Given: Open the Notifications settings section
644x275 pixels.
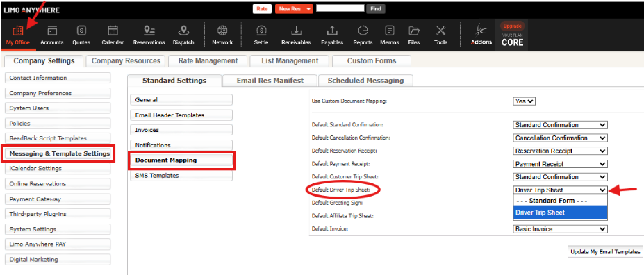Looking at the screenshot, I should pos(181,145).
